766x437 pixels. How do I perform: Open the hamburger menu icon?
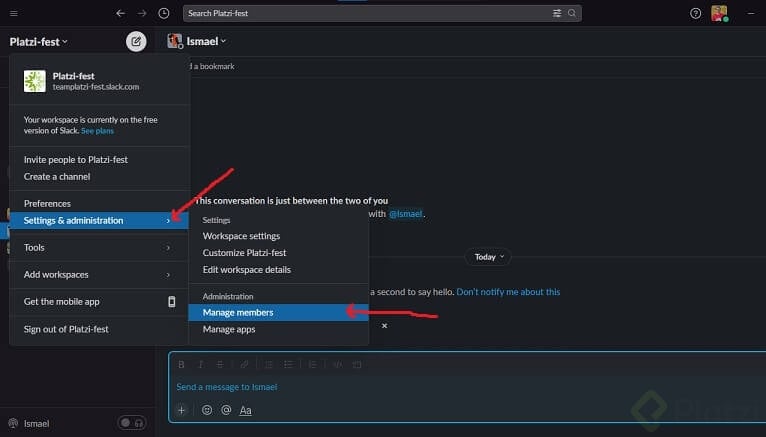click(14, 13)
